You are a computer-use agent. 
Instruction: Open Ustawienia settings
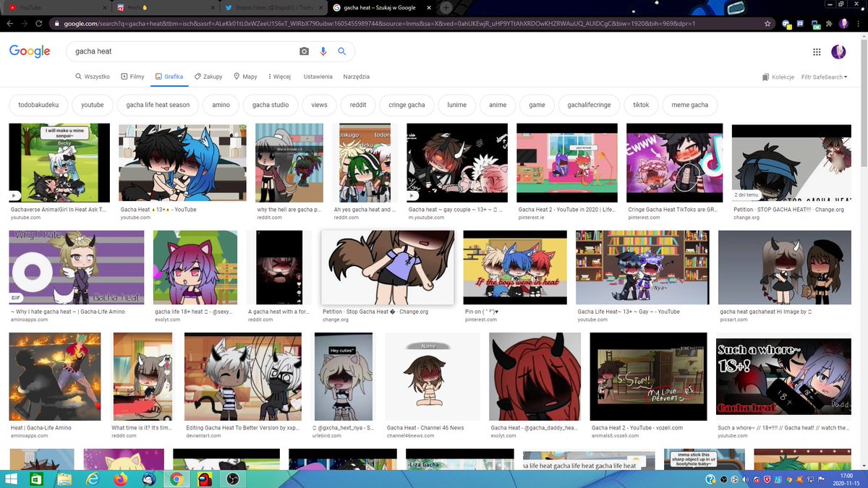pyautogui.click(x=318, y=77)
